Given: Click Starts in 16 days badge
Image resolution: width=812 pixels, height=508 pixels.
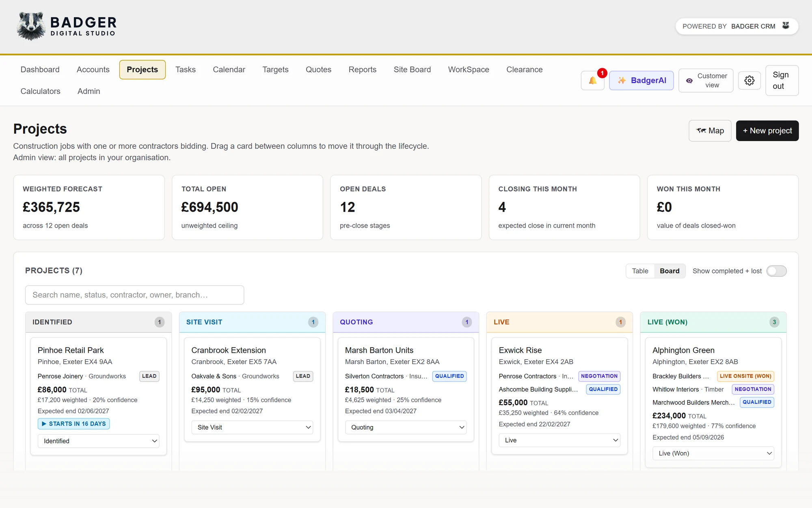Looking at the screenshot, I should (73, 424).
